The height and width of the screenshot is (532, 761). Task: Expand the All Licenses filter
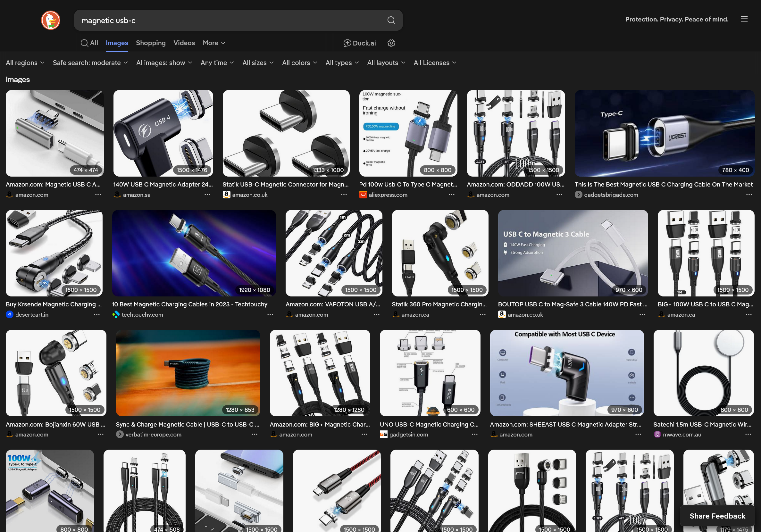(435, 62)
